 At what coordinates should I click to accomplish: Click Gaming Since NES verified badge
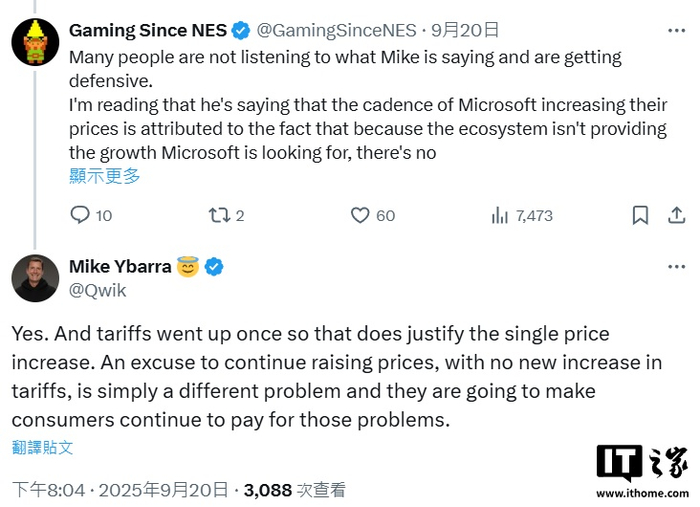point(241,30)
